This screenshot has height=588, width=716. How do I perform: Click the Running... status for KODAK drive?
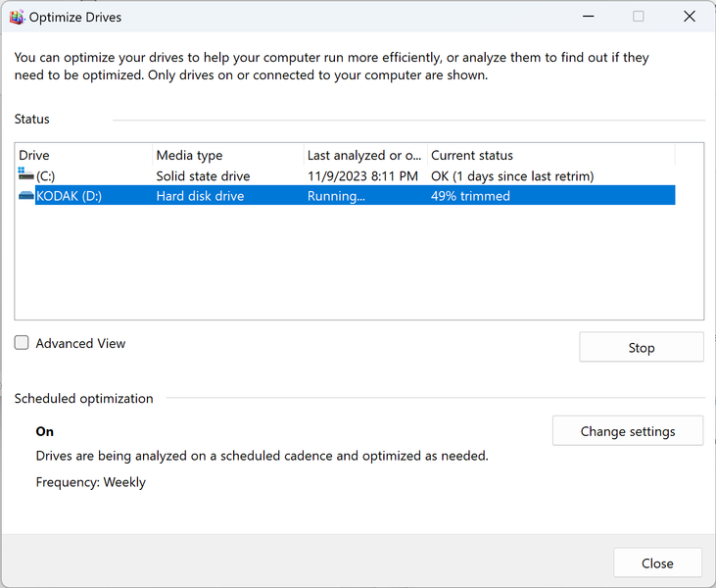(x=336, y=196)
